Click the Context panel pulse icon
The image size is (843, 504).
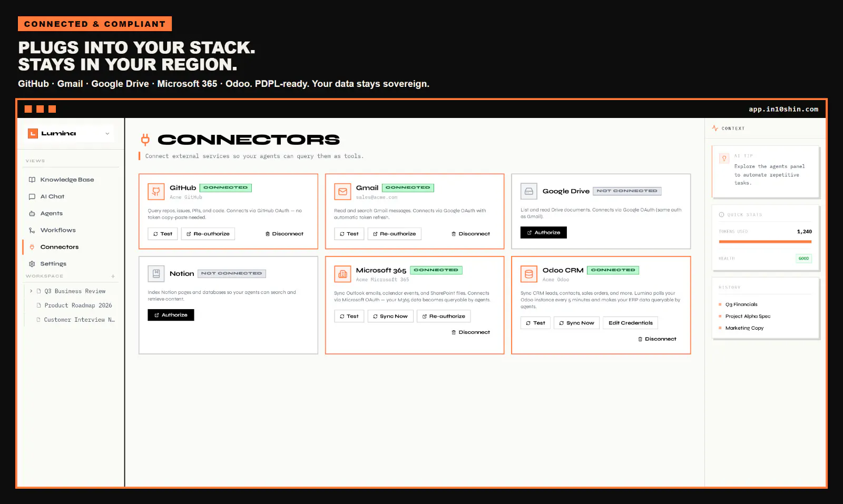[x=715, y=129]
